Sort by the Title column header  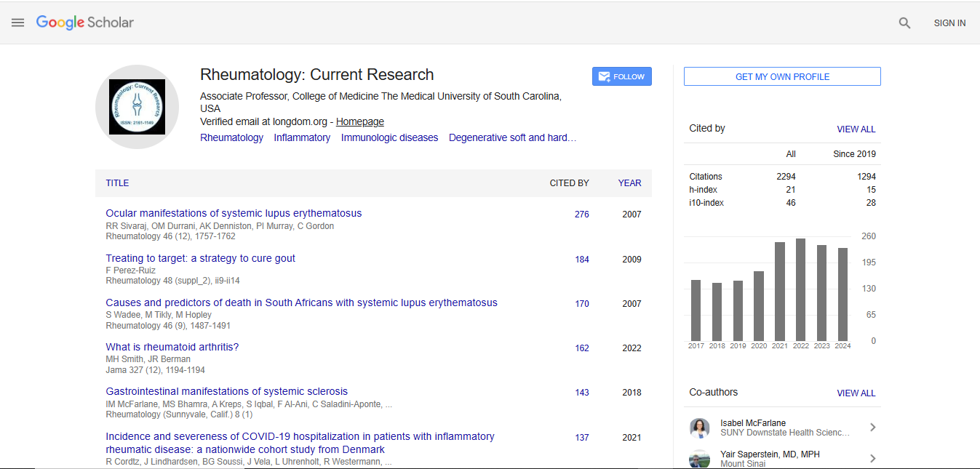117,183
